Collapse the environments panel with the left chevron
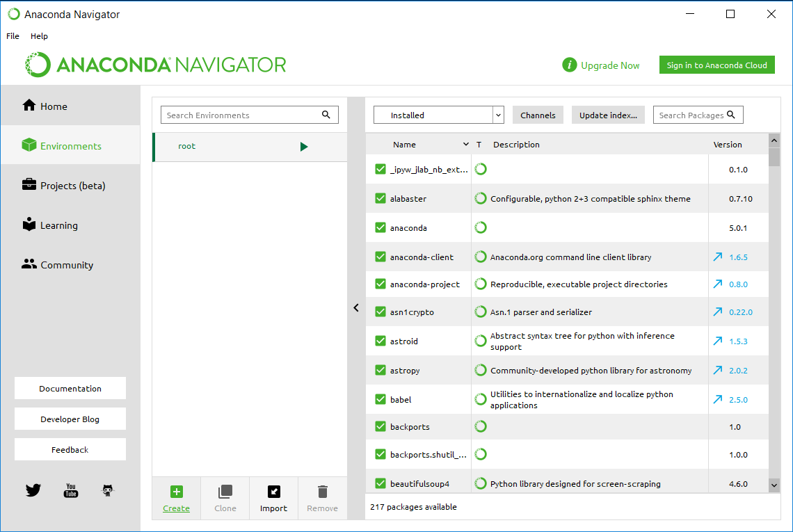The width and height of the screenshot is (793, 532). [356, 307]
